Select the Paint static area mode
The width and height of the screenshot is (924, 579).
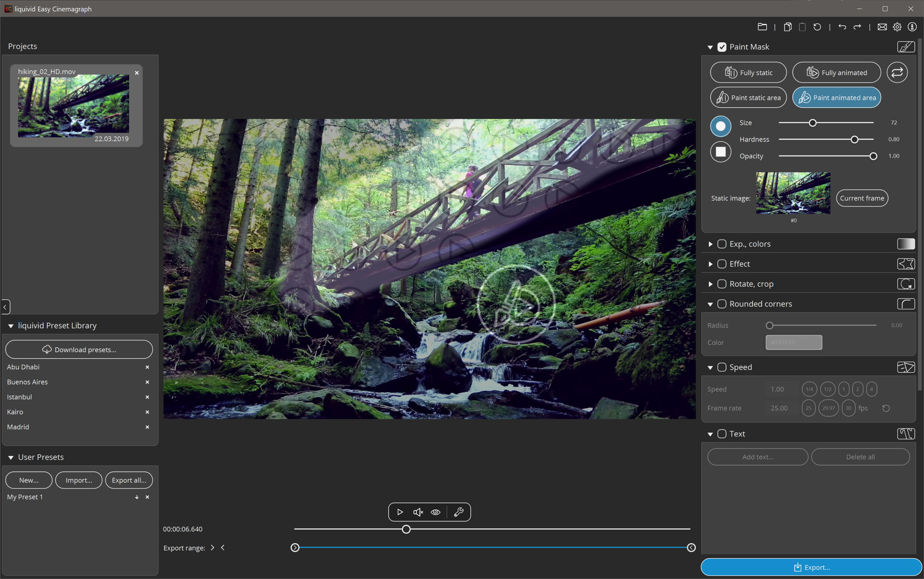click(x=749, y=98)
